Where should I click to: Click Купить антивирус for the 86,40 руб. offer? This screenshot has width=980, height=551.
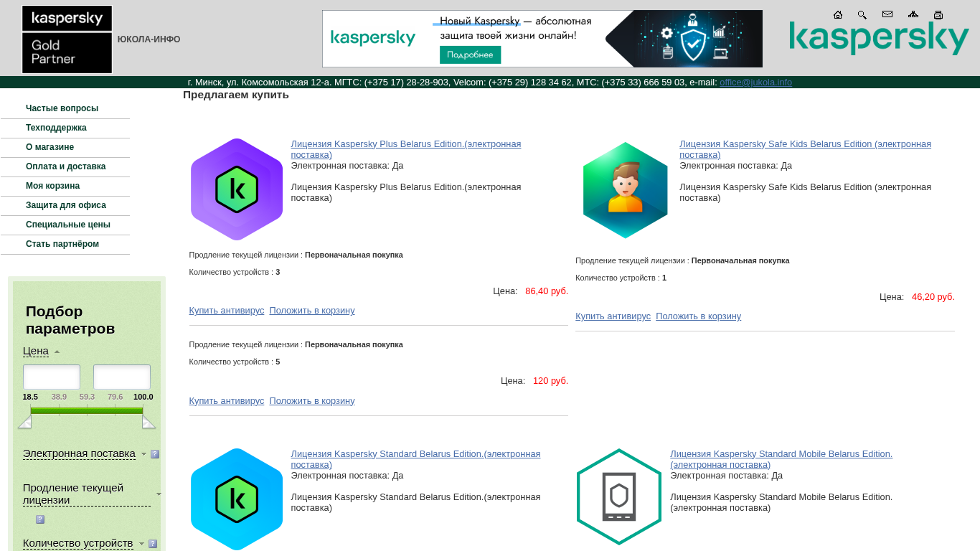[x=227, y=311]
